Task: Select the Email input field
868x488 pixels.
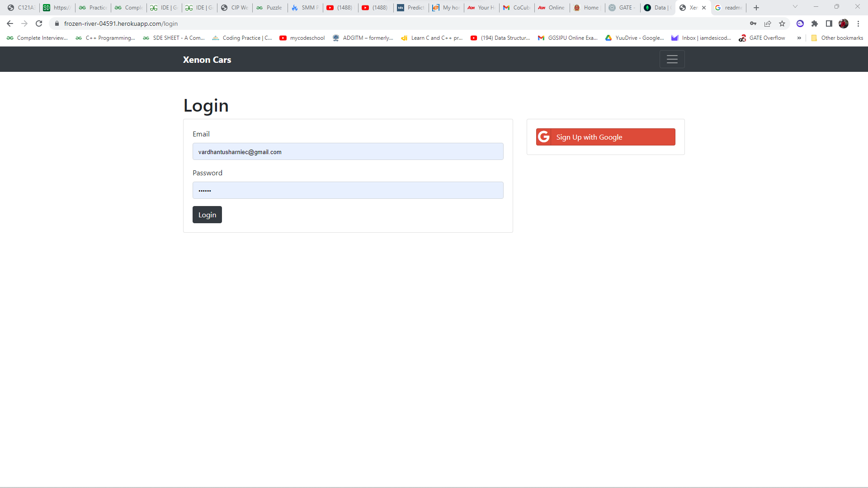Action: [348, 151]
